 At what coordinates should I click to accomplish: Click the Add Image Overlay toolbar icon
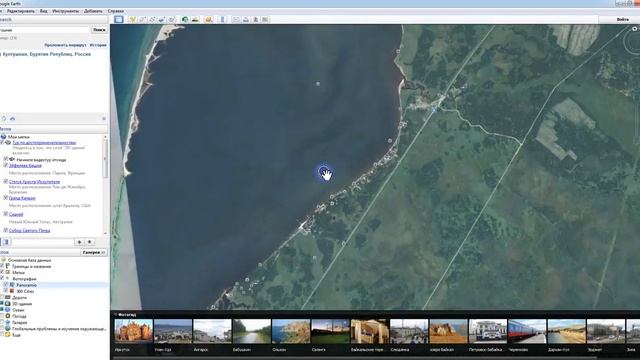pos(162,19)
